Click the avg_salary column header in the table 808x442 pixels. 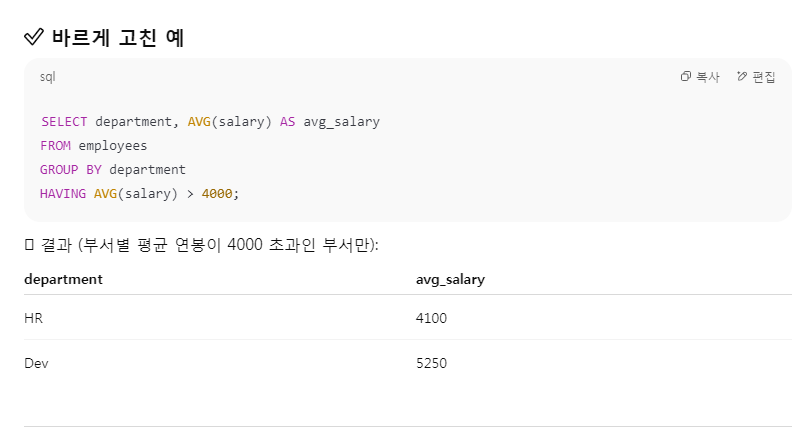(x=450, y=279)
